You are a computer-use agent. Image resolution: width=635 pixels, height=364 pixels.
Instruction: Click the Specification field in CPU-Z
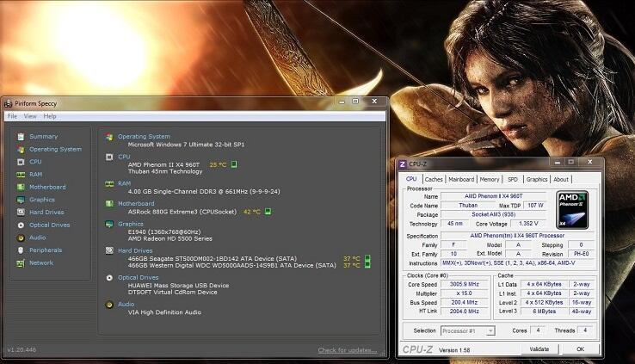coord(517,236)
